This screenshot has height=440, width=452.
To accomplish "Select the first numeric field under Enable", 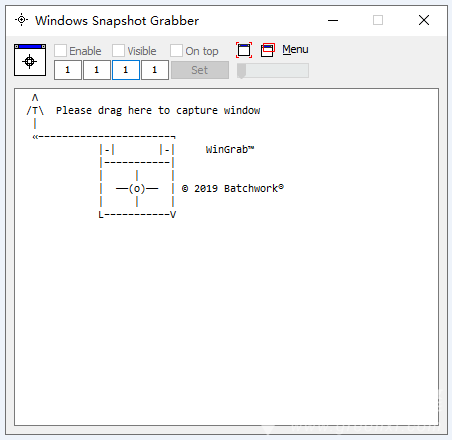I will coord(68,70).
